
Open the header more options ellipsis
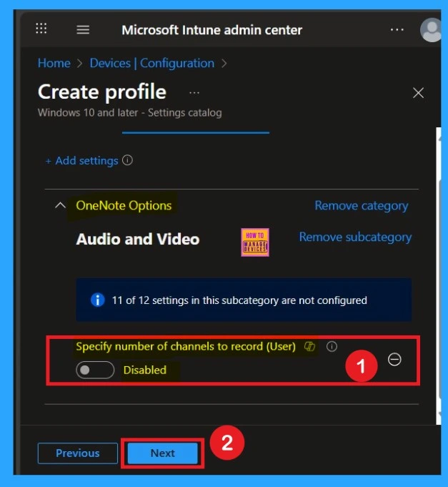(397, 30)
